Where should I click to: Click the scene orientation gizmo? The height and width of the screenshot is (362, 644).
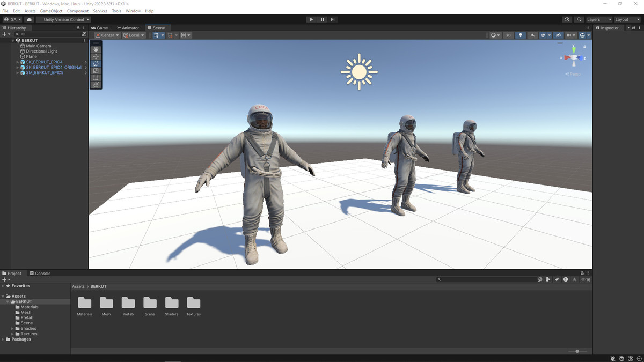pos(574,57)
